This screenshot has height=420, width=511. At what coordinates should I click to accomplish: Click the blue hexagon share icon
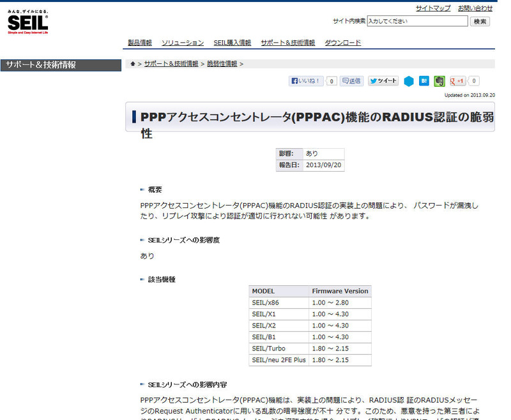pos(409,81)
